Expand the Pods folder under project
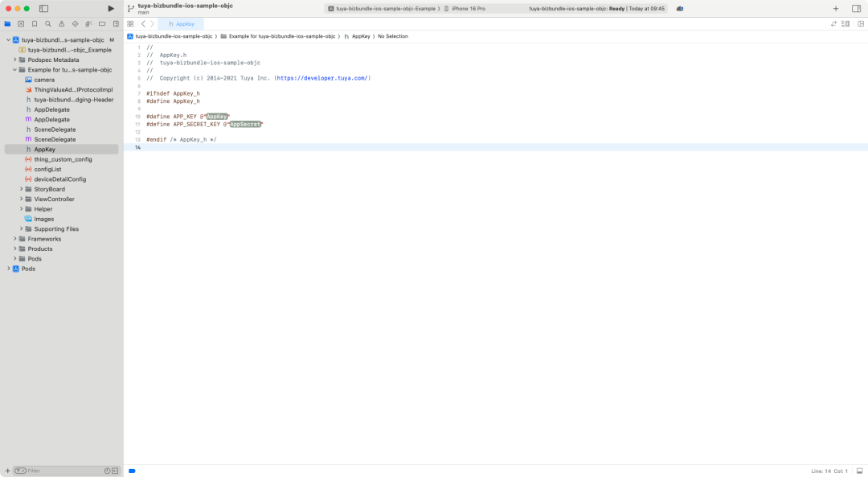This screenshot has width=868, height=477. [15, 259]
